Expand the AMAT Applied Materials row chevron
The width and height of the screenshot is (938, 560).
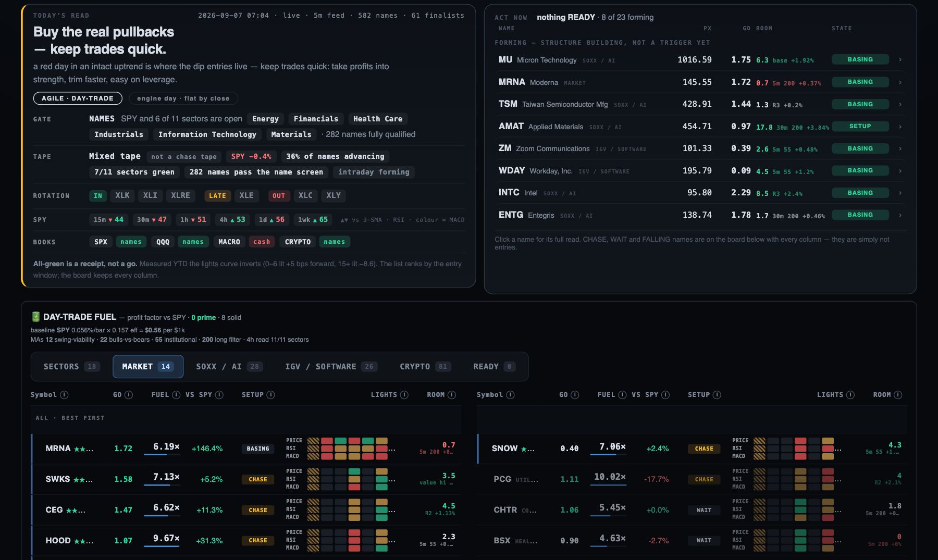(900, 127)
